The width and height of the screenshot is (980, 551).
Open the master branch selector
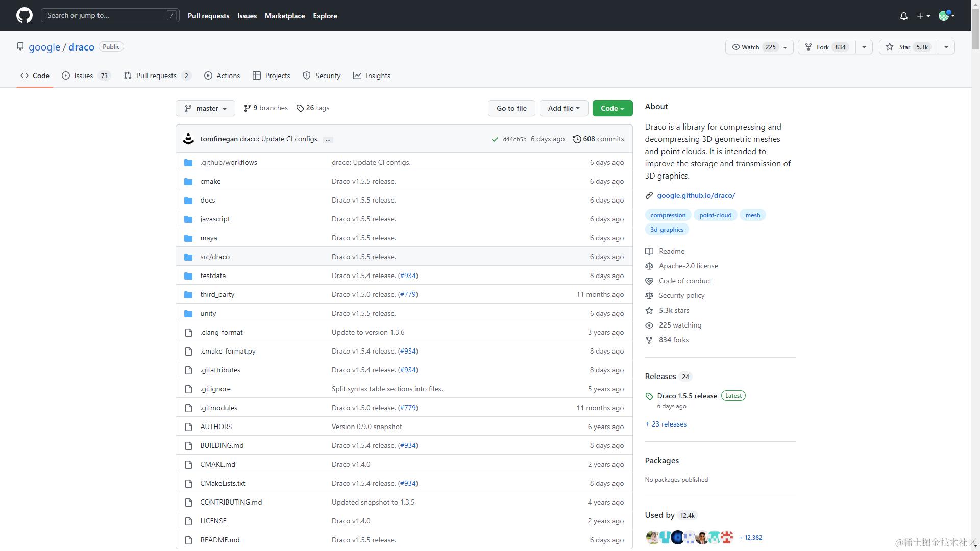pos(205,108)
